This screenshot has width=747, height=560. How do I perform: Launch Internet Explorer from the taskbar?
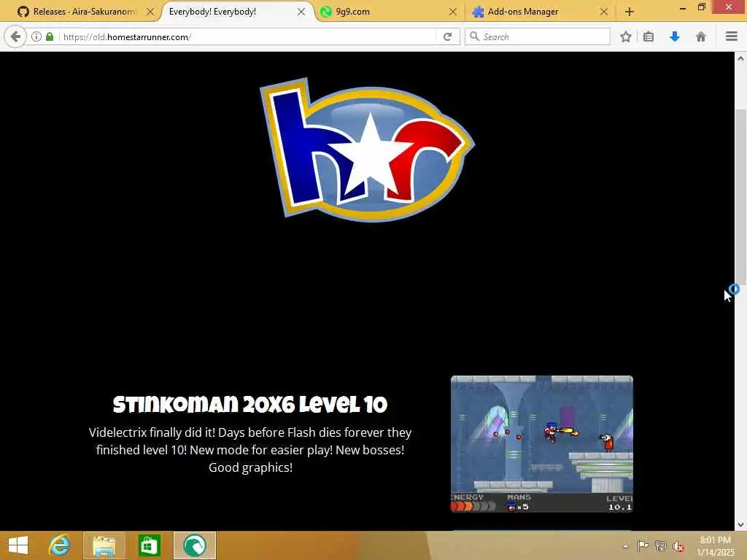click(x=60, y=545)
